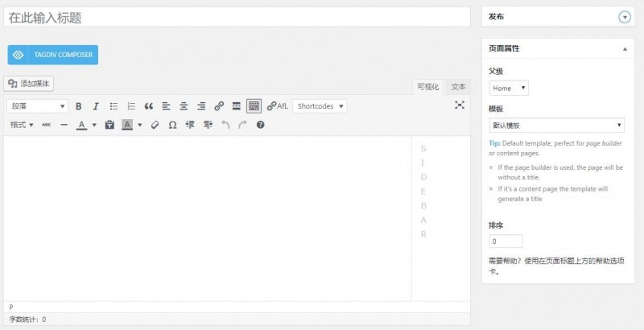Click the TAGDIV COMPOSER button

(53, 55)
